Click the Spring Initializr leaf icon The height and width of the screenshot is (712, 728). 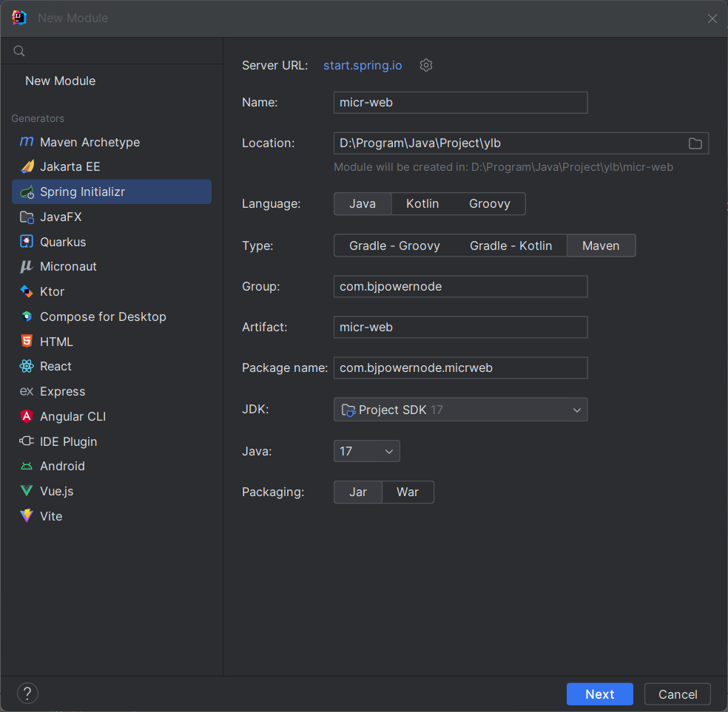(x=27, y=191)
